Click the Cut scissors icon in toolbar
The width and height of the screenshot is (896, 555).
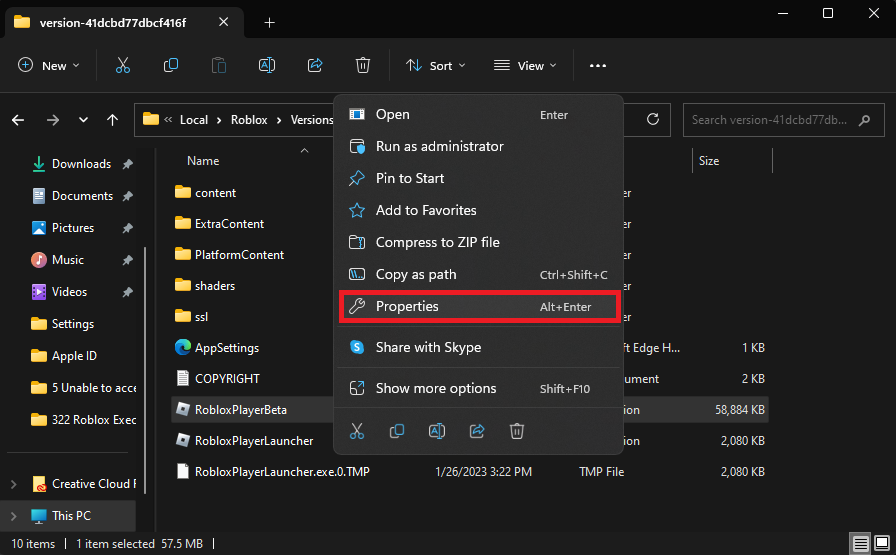tap(123, 65)
